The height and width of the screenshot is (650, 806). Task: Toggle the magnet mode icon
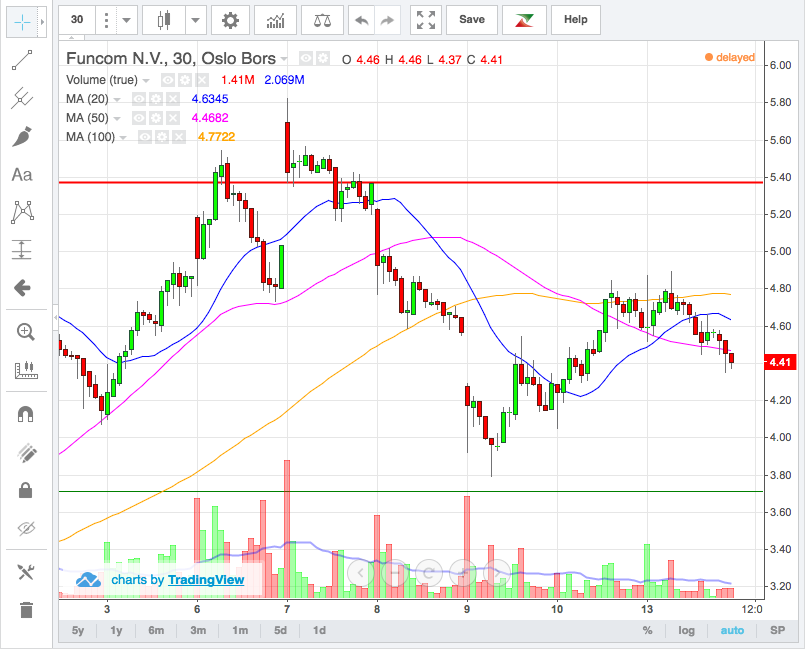point(25,414)
